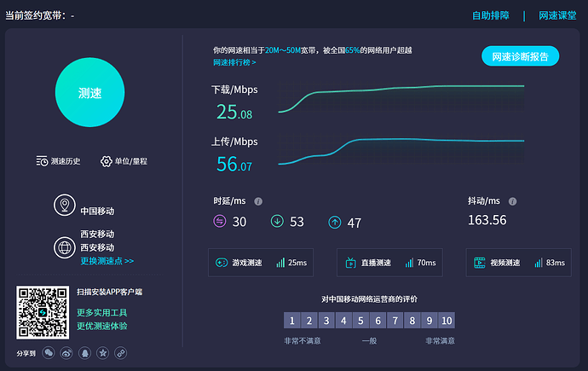Click the globe icon beside 西安移动
588x371 pixels.
pyautogui.click(x=65, y=247)
